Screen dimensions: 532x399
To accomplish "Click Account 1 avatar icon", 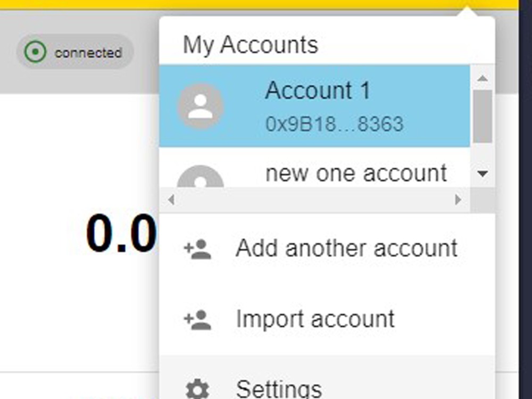I will [201, 106].
